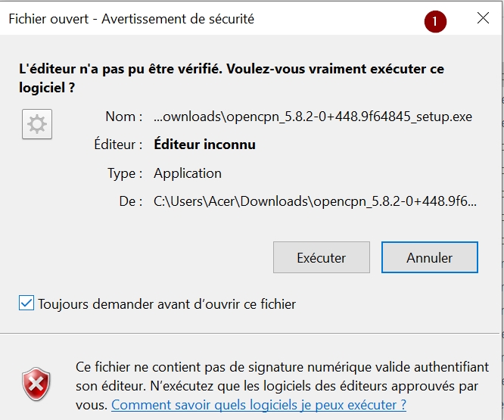Click the 'Ce fichier ne contient pas de signature' warning text

pyautogui.click(x=282, y=386)
